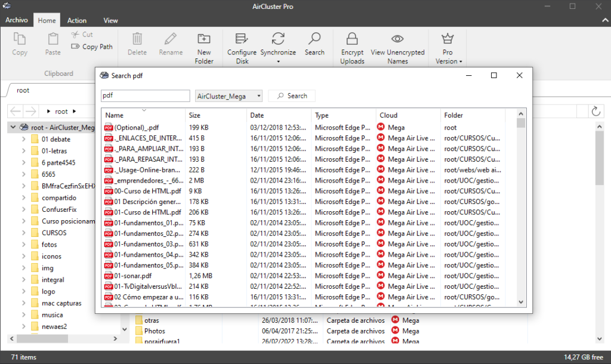
Task: Click the ribbon Search magnifier icon
Action: pos(314,39)
